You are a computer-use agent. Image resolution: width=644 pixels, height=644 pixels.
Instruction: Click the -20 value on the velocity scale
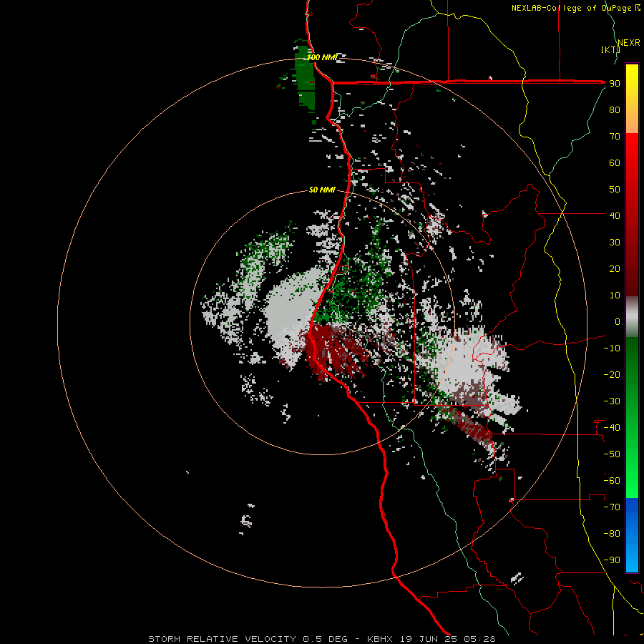click(612, 374)
